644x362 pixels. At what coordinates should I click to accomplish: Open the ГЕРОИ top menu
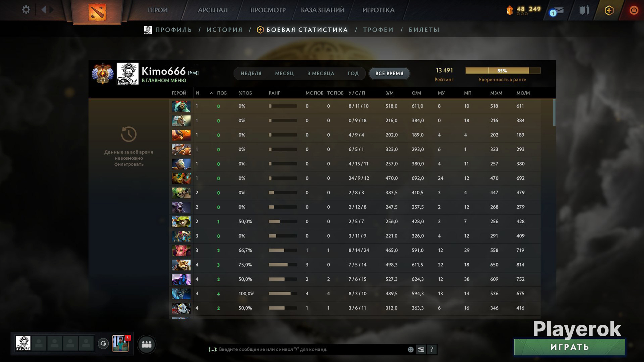pyautogui.click(x=158, y=10)
